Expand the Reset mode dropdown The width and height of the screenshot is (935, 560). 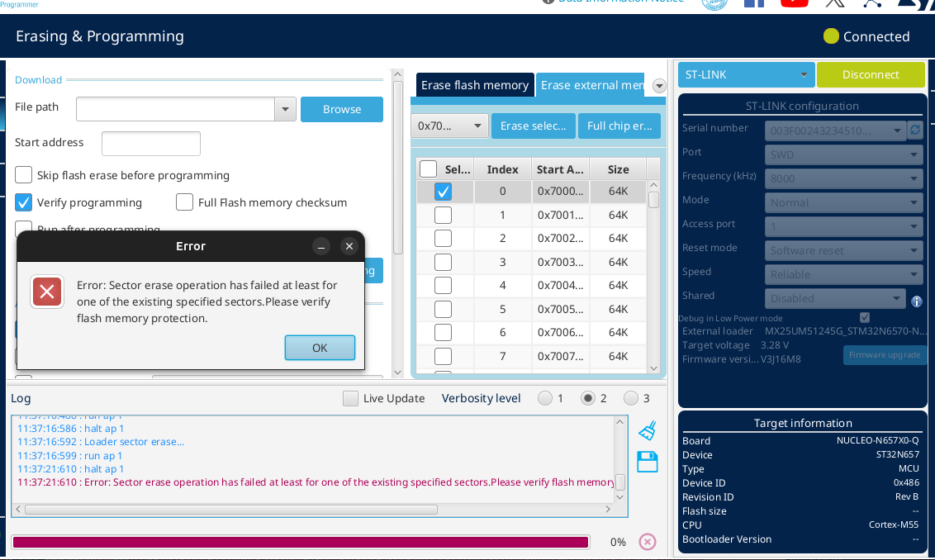843,250
